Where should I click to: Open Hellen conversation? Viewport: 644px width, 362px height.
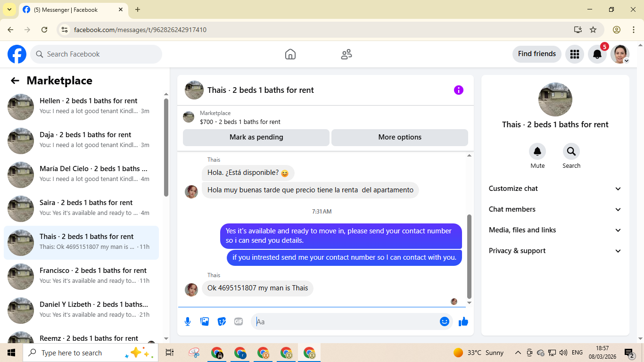81,107
